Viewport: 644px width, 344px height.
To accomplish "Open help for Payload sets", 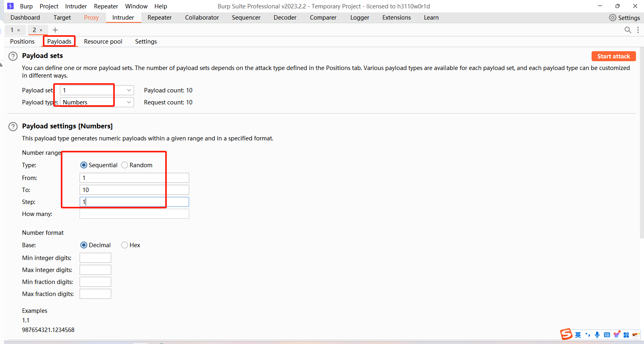I will [x=13, y=56].
